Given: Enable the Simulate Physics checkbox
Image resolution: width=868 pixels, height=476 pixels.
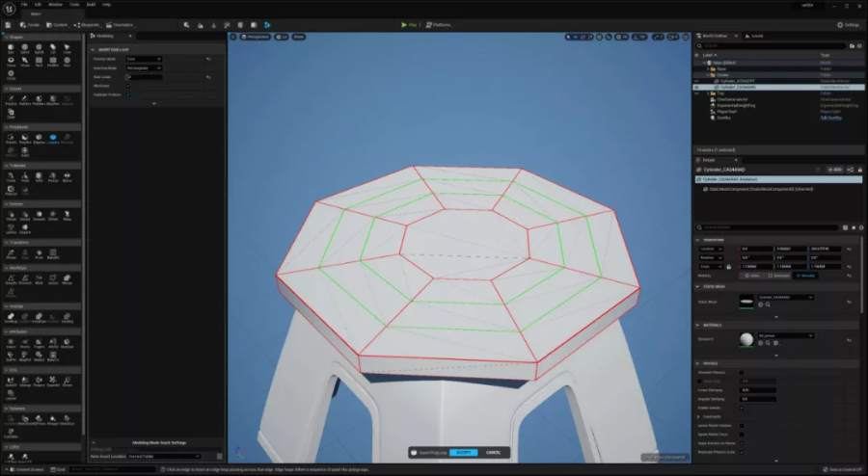Looking at the screenshot, I should 742,373.
